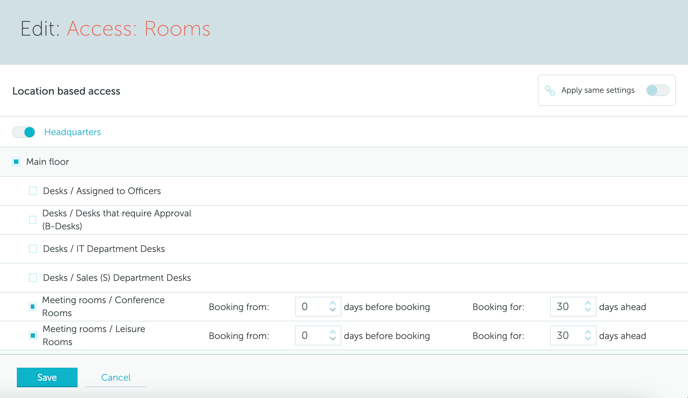Click the Meeting rooms / Leisure Rooms label
This screenshot has width=688, height=398.
[93, 335]
